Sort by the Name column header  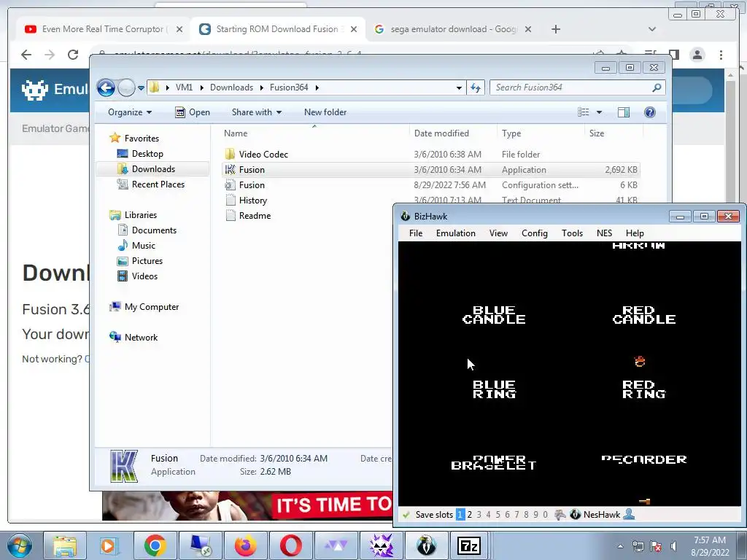point(314,133)
